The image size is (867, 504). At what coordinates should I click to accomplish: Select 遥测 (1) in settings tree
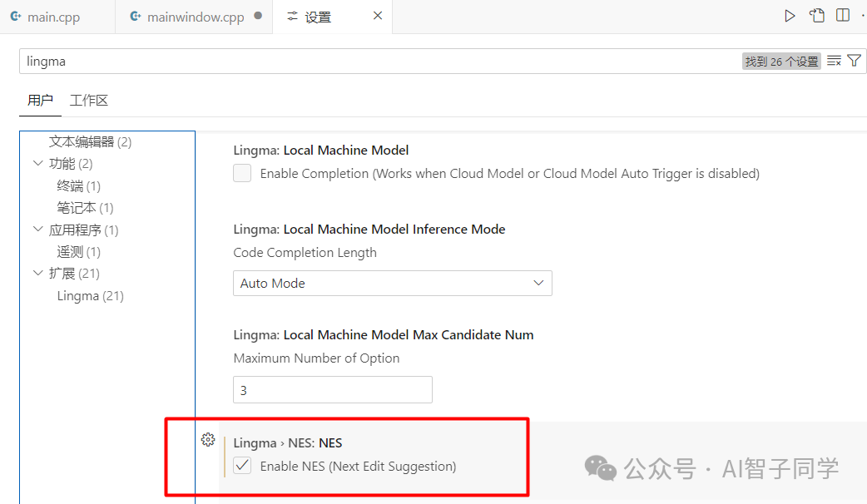coord(78,252)
